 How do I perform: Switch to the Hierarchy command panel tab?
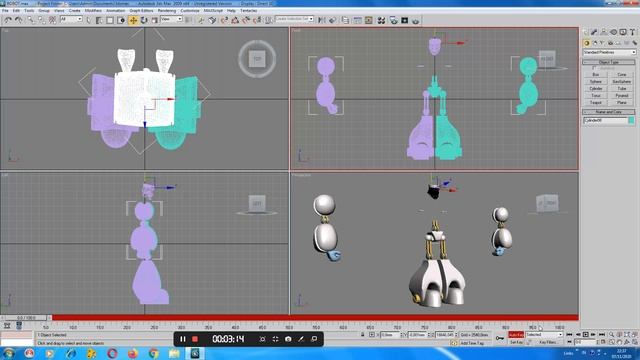[604, 32]
